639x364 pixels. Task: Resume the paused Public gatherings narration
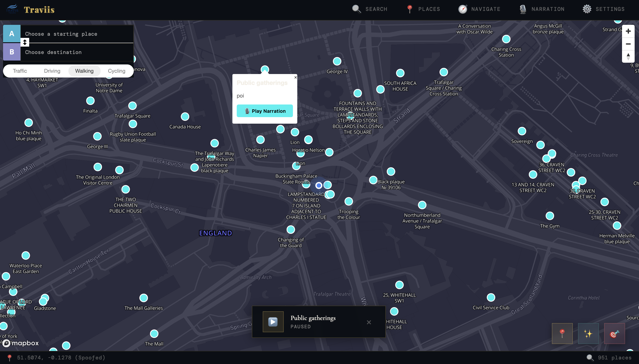(x=273, y=322)
